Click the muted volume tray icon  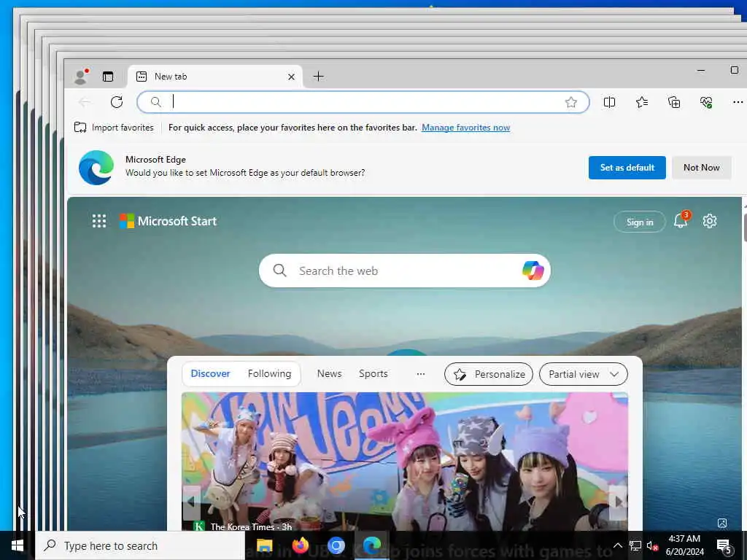(652, 545)
